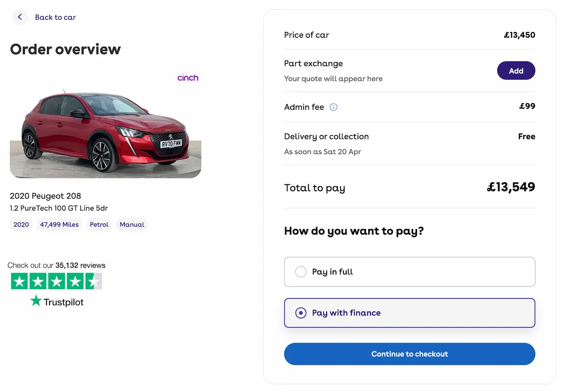The image size is (570, 392).
Task: Click the Petrol fuel tag
Action: pyautogui.click(x=99, y=224)
